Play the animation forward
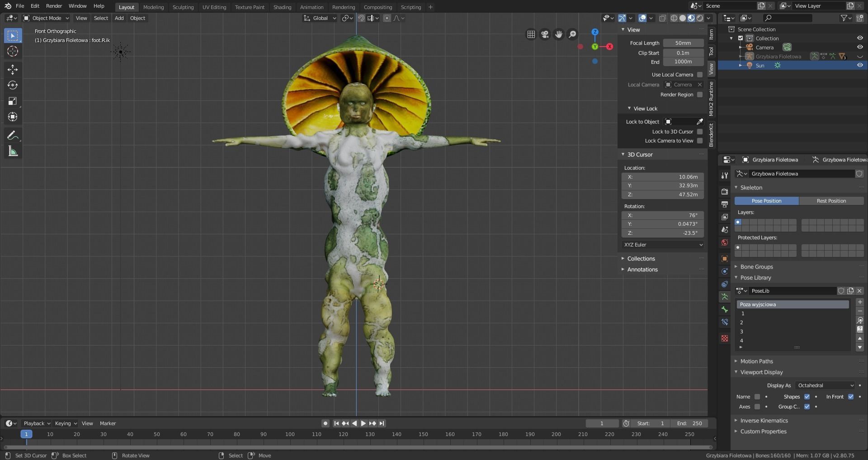868x460 pixels. click(x=363, y=423)
